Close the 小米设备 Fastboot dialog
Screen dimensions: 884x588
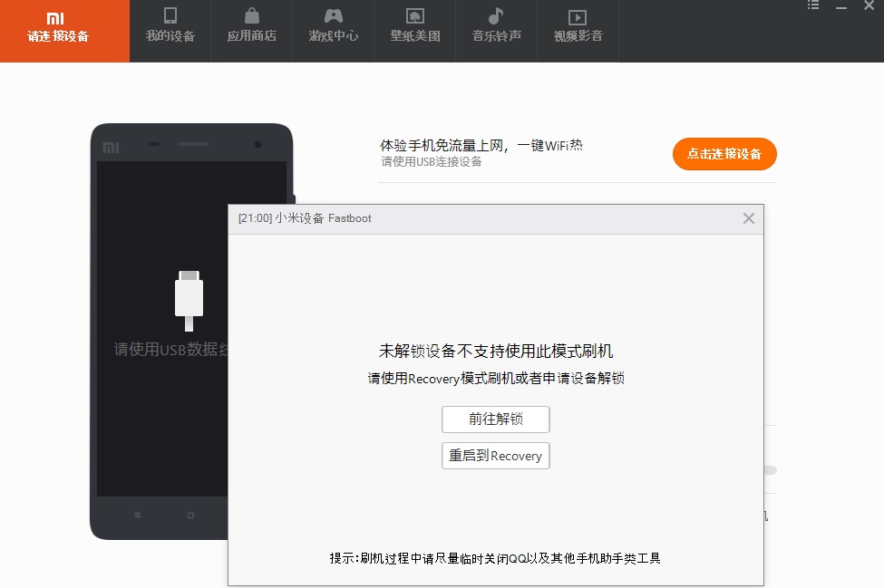(x=748, y=218)
